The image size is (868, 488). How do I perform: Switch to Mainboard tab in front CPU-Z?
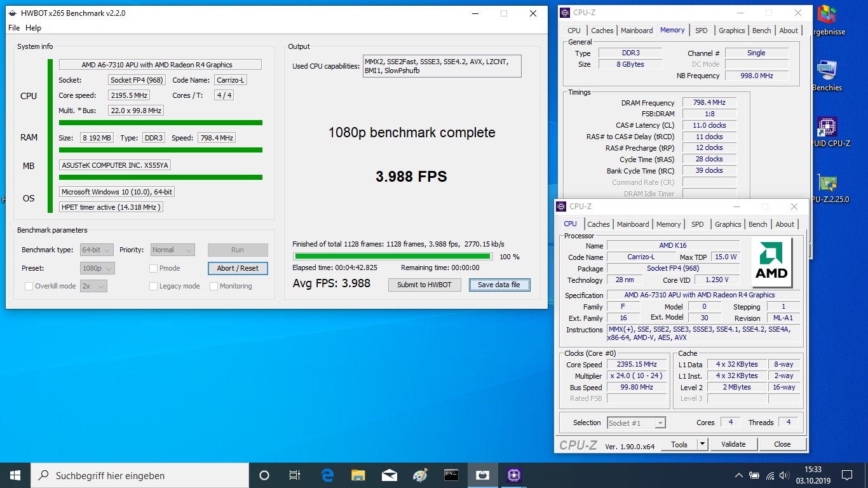[633, 224]
